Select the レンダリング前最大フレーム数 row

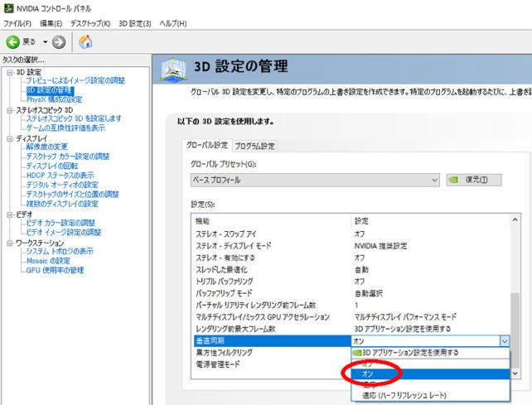(x=352, y=329)
